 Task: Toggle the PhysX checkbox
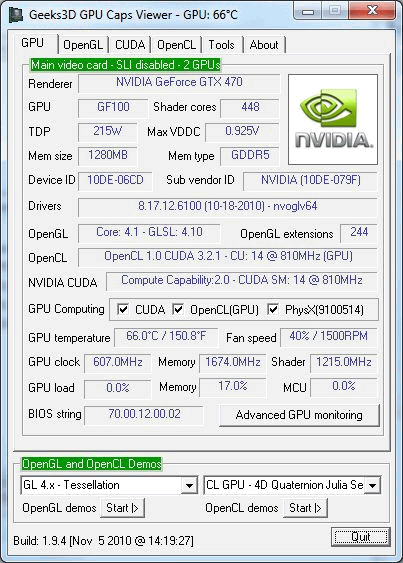coord(273,309)
